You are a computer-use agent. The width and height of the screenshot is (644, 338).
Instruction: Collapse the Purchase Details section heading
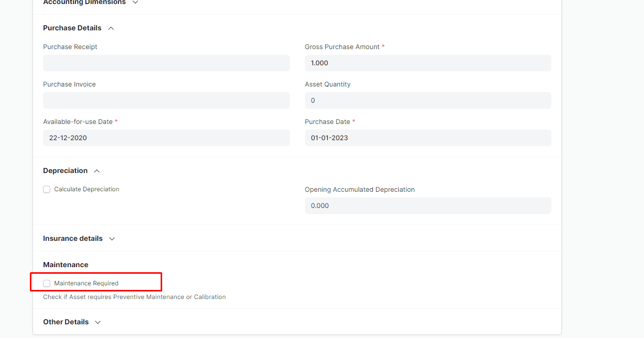point(72,28)
